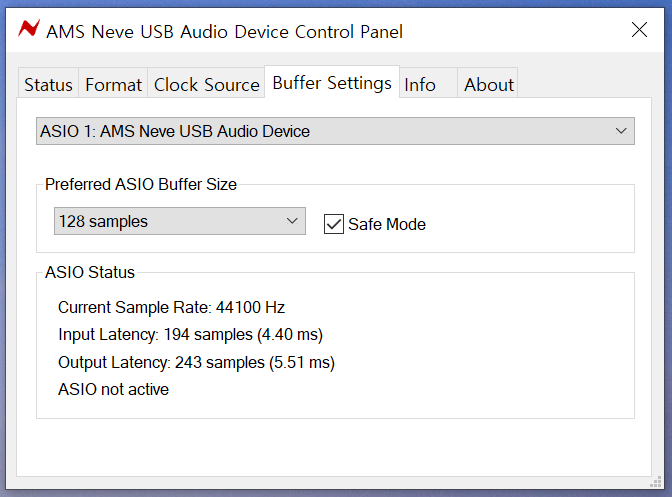Click the resize grip in the window corner
Image resolution: width=672 pixels, height=497 pixels.
tap(656, 482)
